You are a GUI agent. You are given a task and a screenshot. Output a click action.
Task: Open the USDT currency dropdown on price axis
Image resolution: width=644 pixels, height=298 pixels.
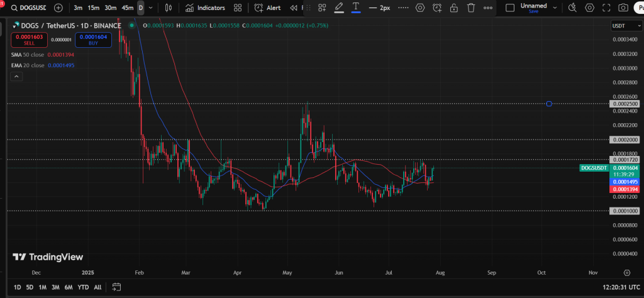[626, 25]
